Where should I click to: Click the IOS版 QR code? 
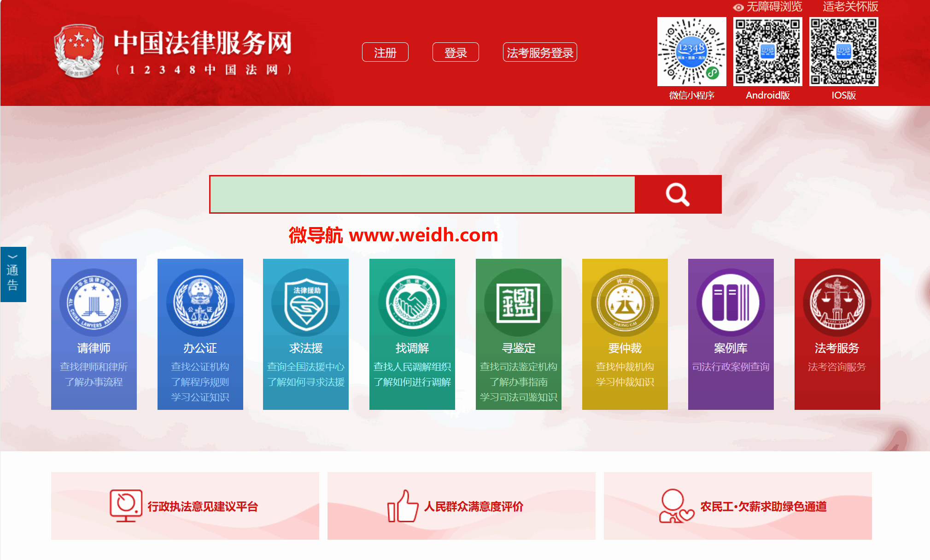click(844, 52)
